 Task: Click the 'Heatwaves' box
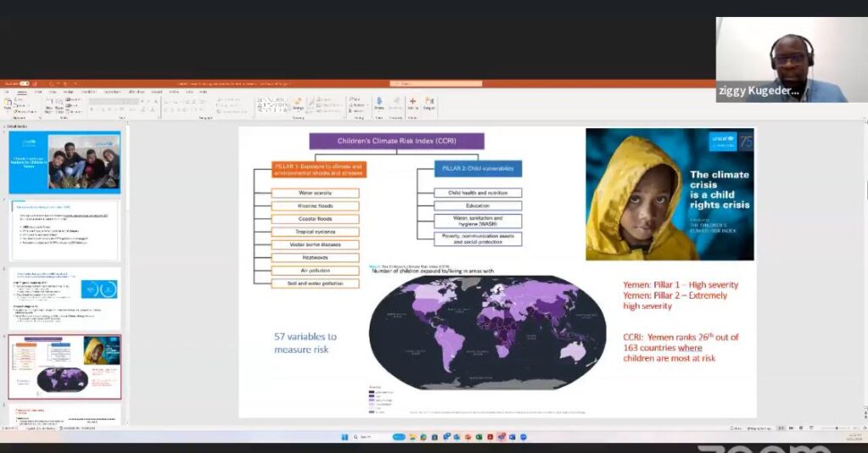[315, 258]
